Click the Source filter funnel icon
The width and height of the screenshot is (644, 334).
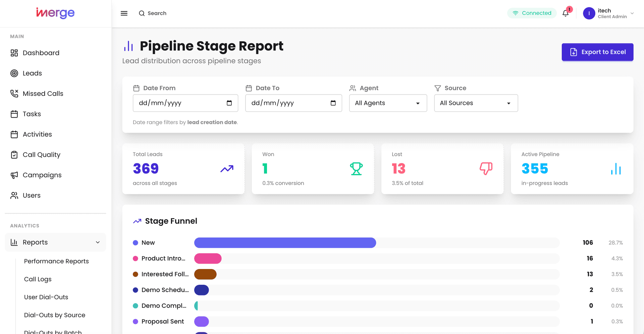coord(438,88)
